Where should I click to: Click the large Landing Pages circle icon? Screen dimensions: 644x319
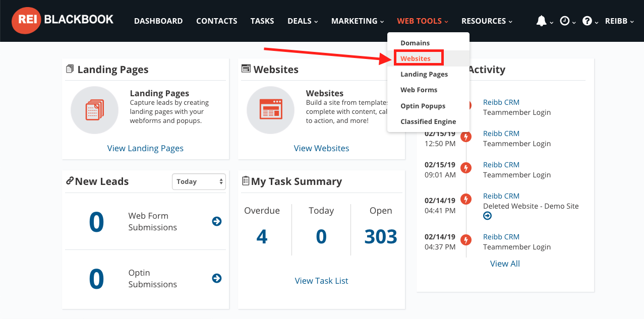[x=95, y=110]
